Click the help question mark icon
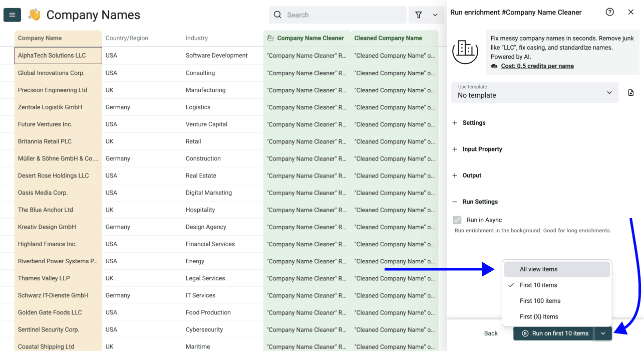This screenshot has height=351, width=644. (609, 12)
